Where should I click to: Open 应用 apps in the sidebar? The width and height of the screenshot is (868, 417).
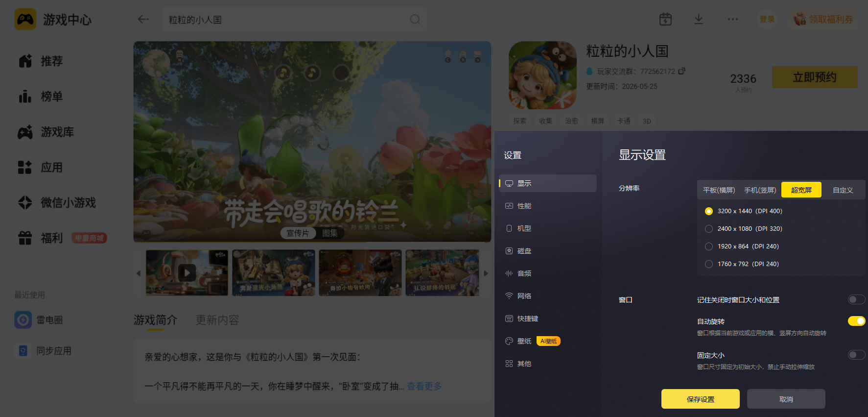pos(42,167)
